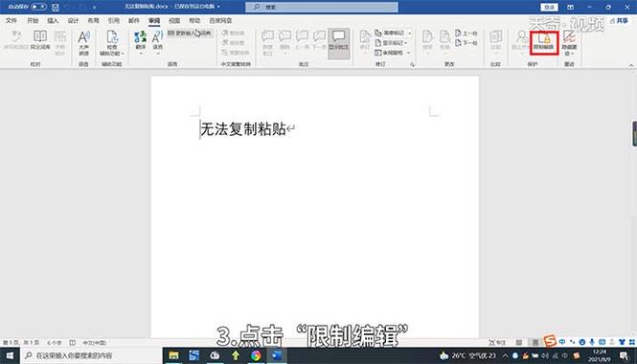The height and width of the screenshot is (364, 637).
Task: Click the green arrow icon in taskbar
Action: point(236,356)
